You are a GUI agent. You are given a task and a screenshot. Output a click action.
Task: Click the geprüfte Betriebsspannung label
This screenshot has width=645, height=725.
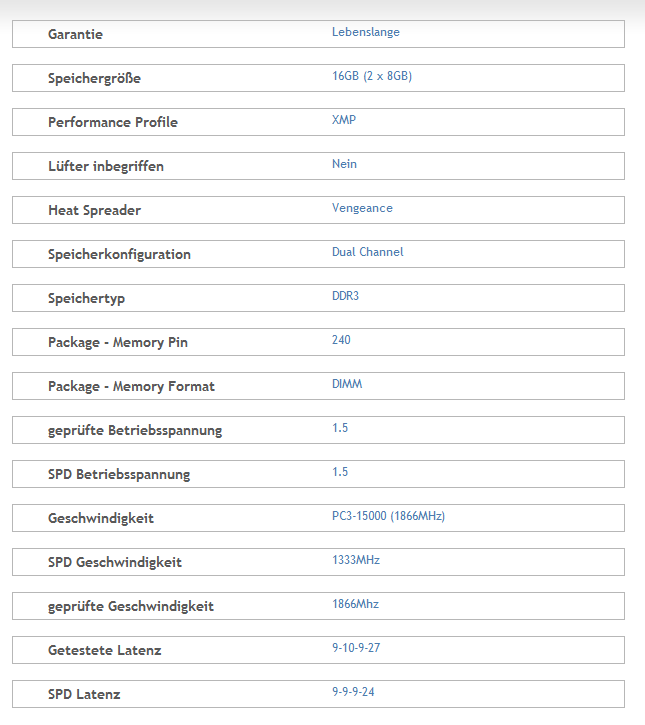pyautogui.click(x=135, y=430)
